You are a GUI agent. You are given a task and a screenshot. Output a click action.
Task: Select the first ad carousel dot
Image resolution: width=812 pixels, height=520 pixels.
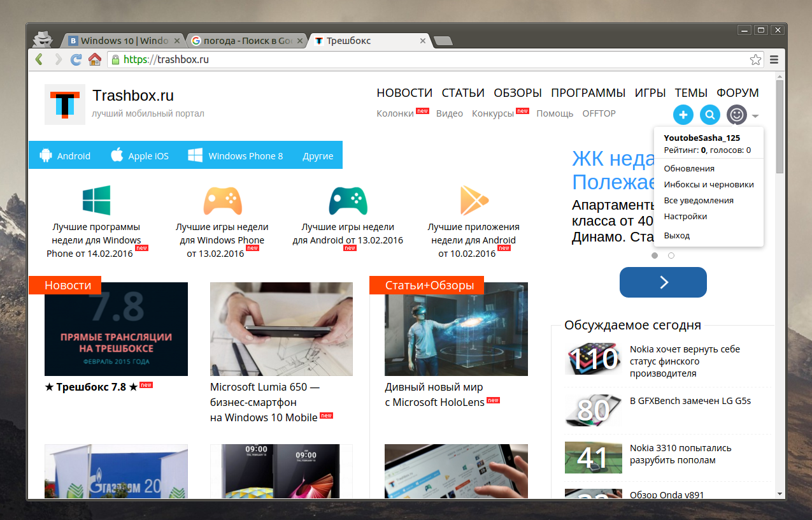[655, 256]
